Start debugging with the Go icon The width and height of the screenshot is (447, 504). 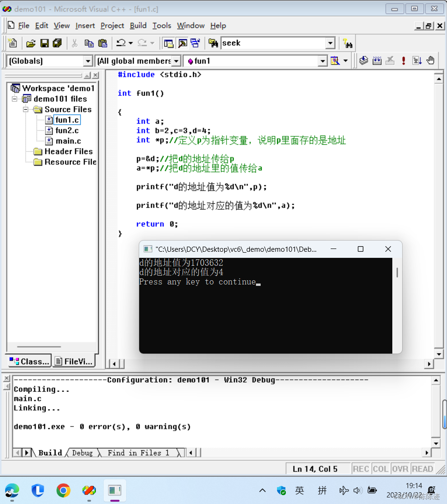(x=417, y=60)
